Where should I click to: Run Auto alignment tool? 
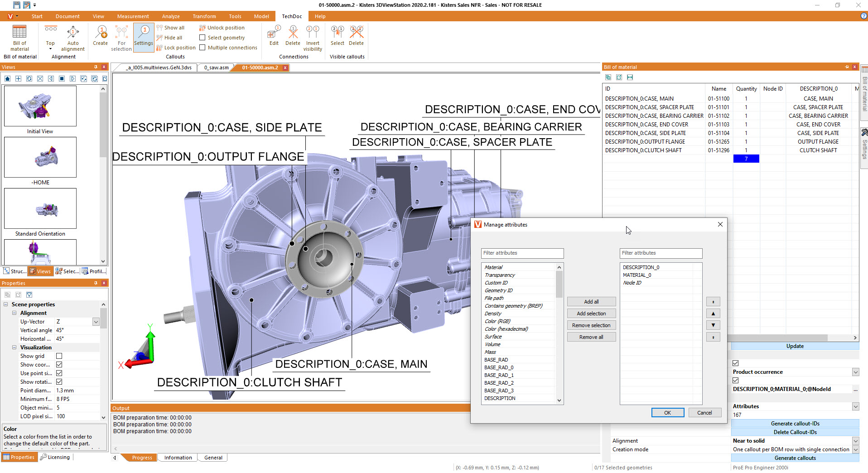coord(72,38)
